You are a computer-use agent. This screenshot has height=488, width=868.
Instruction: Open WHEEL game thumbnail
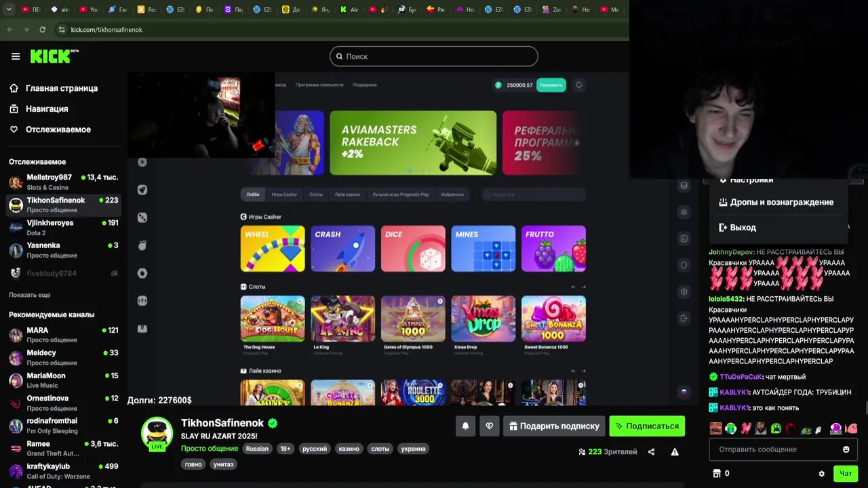(273, 249)
